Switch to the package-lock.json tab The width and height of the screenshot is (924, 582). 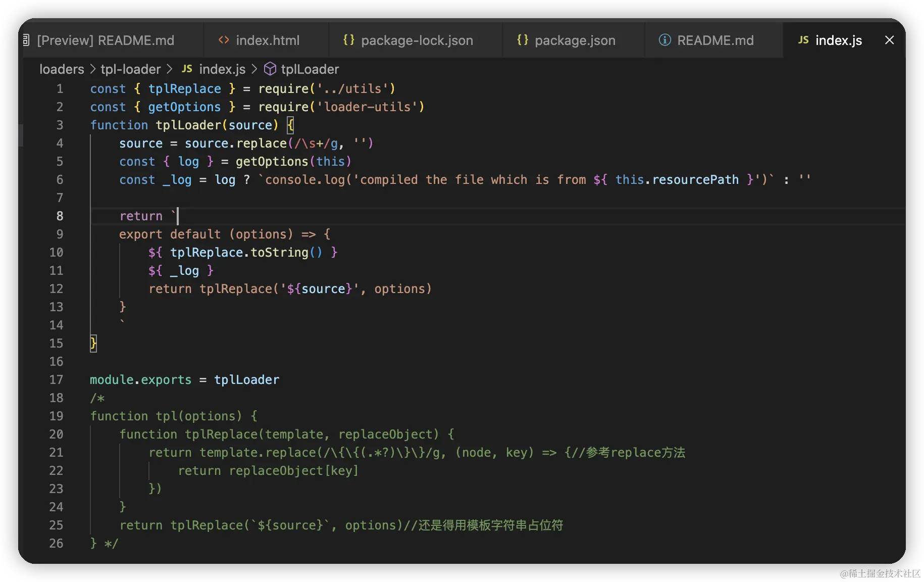coord(417,40)
